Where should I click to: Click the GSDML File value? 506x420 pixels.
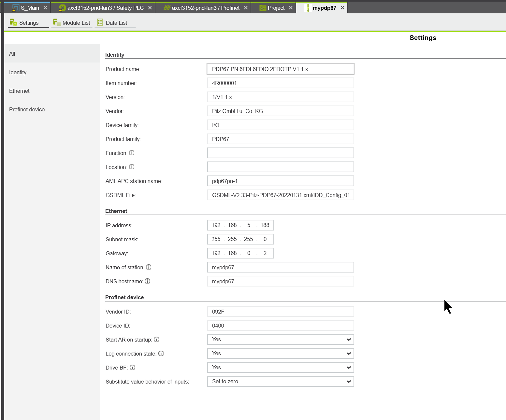281,195
